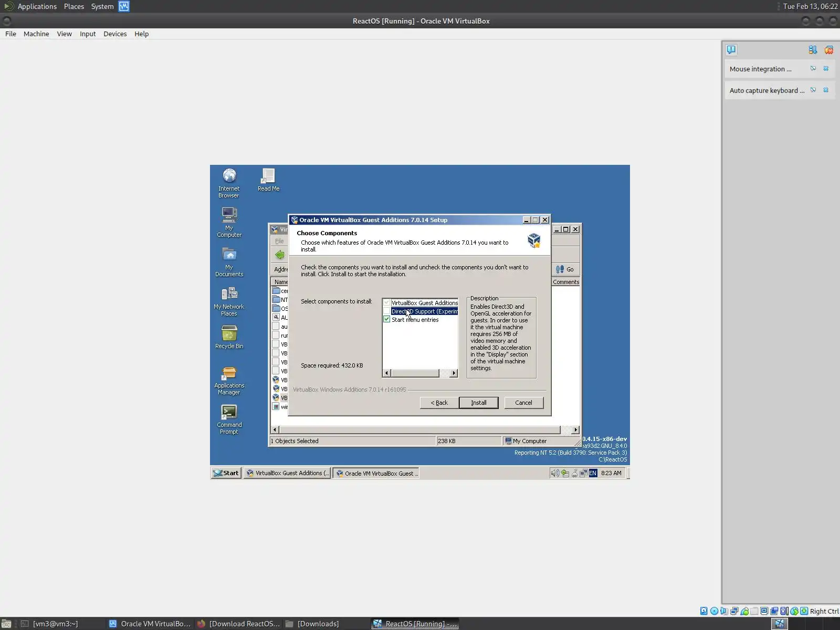
Task: Click the Comments column header in explorer
Action: tap(566, 282)
